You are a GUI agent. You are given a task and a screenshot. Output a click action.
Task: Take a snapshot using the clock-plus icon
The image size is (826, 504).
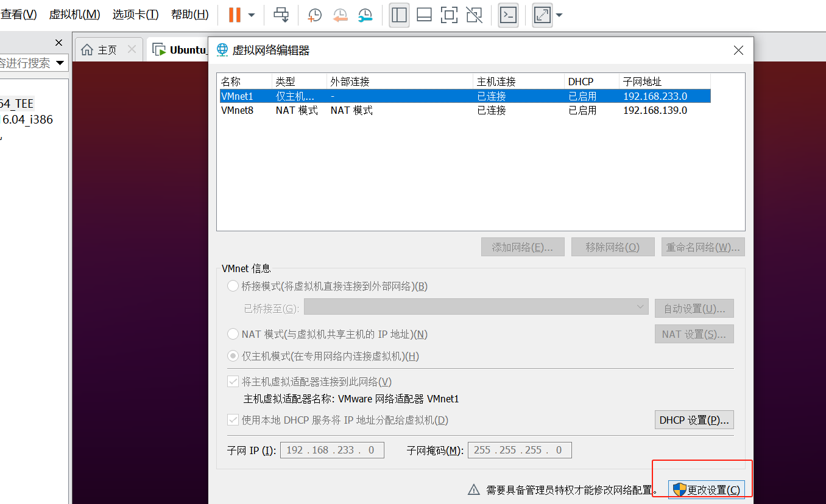click(x=315, y=15)
